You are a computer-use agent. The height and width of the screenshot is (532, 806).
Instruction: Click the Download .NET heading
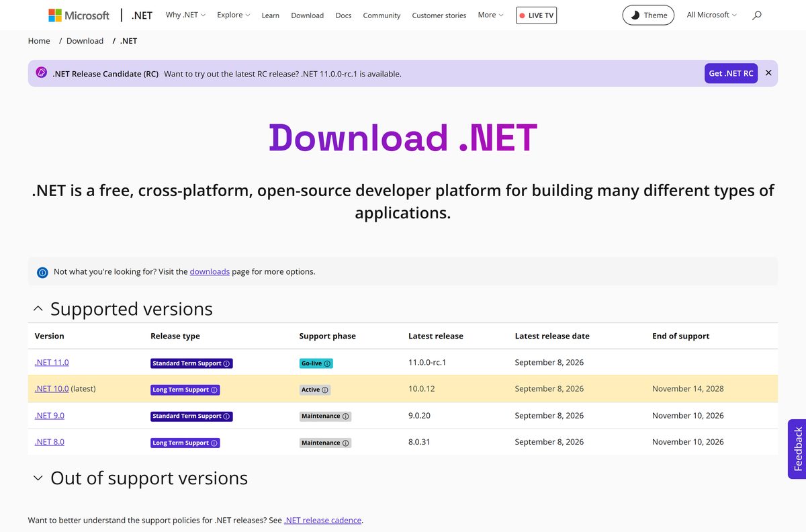(403, 138)
